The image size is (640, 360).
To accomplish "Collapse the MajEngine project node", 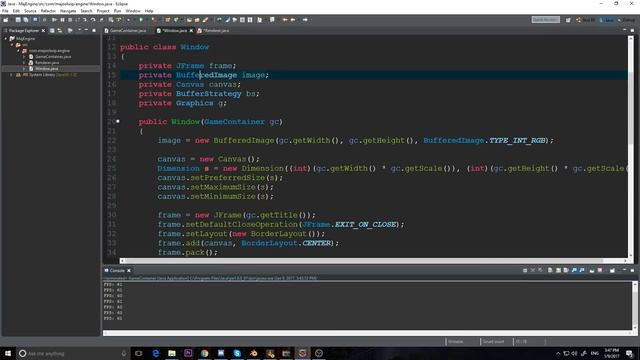I will point(6,38).
